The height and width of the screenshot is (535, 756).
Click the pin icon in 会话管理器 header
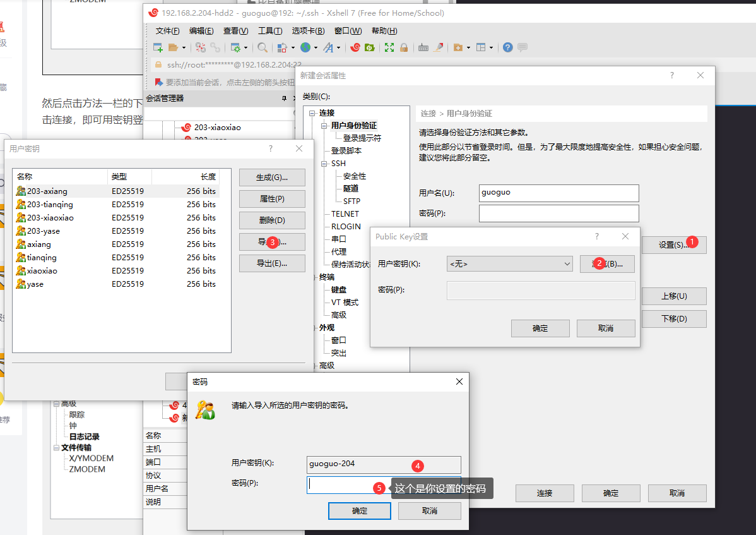tap(284, 99)
